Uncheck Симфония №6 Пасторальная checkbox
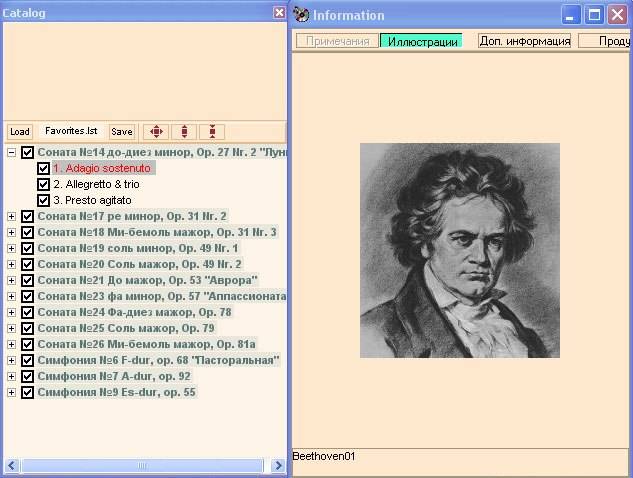The width and height of the screenshot is (633, 478). click(x=27, y=360)
